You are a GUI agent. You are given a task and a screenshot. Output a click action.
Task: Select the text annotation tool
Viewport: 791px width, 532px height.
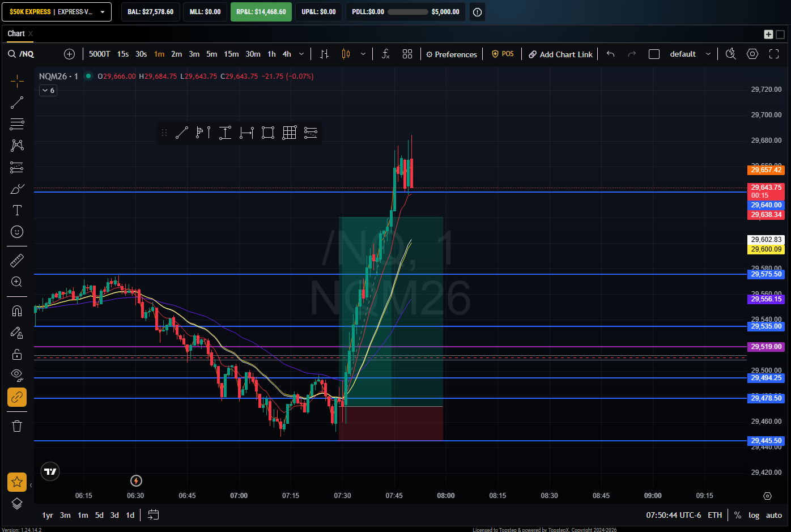[x=17, y=210]
